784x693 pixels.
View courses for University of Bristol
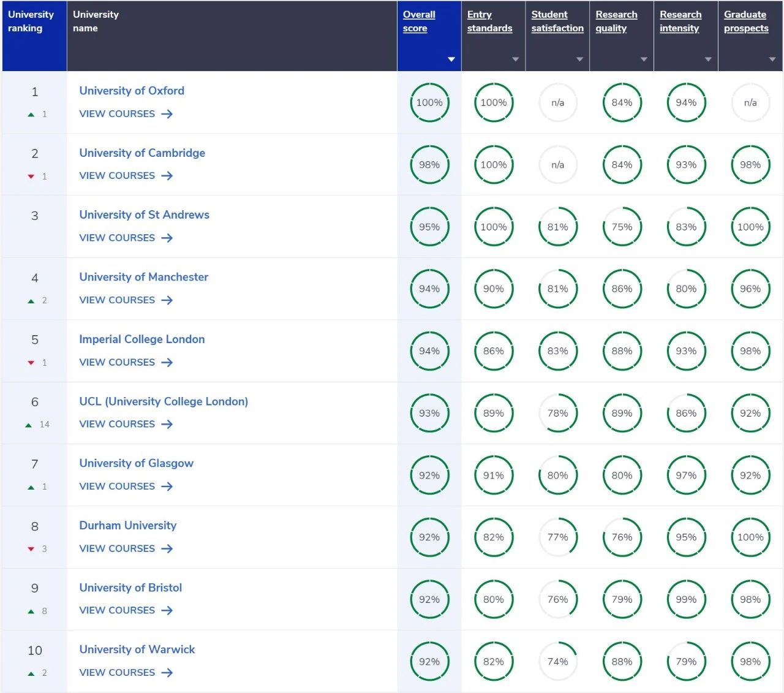pos(117,610)
